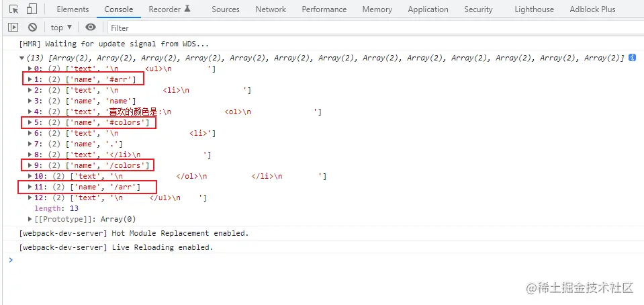Image resolution: width=644 pixels, height=305 pixels.
Task: Click the '#colors' string value
Action: [x=124, y=122]
